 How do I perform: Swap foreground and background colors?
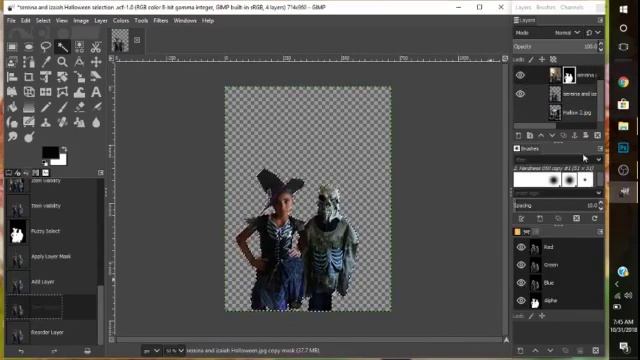pos(64,149)
